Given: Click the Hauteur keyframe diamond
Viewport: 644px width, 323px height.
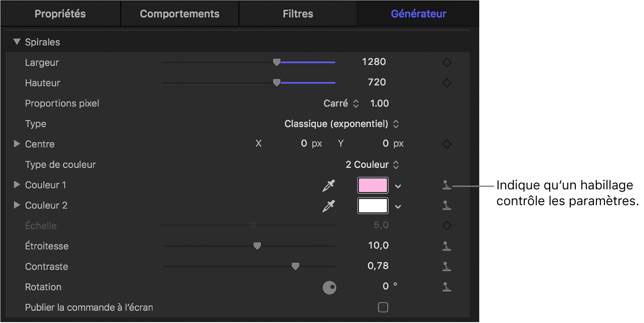Looking at the screenshot, I should coord(446,83).
